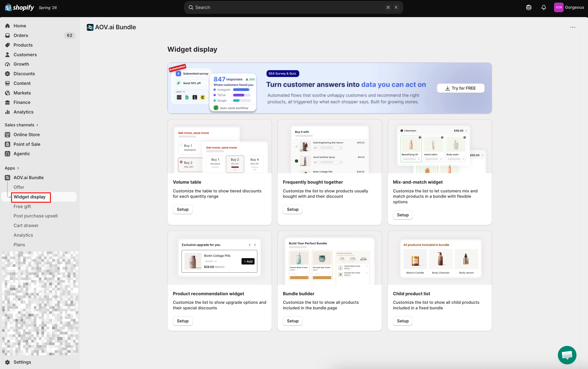The width and height of the screenshot is (588, 369).
Task: Click the AOV.ai Bundle header logo
Action: (90, 27)
